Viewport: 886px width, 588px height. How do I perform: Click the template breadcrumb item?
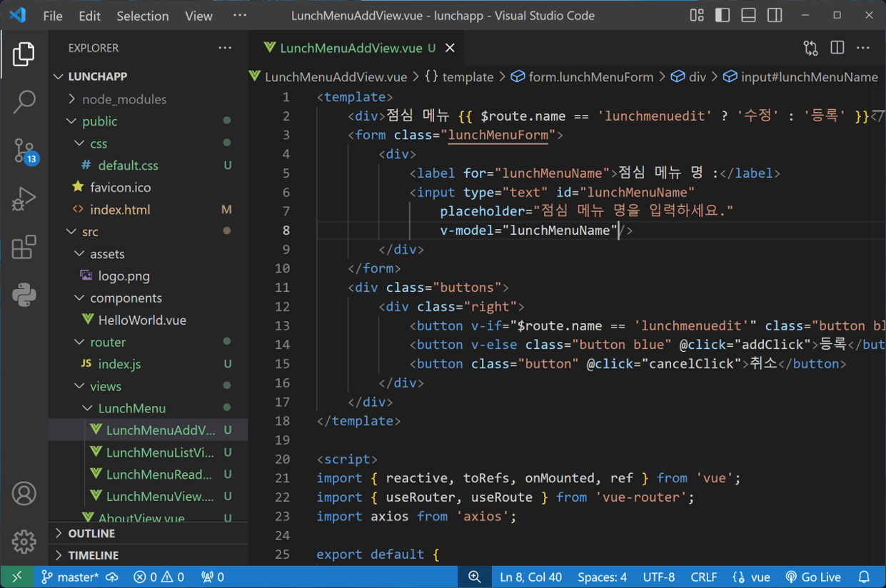pyautogui.click(x=459, y=77)
